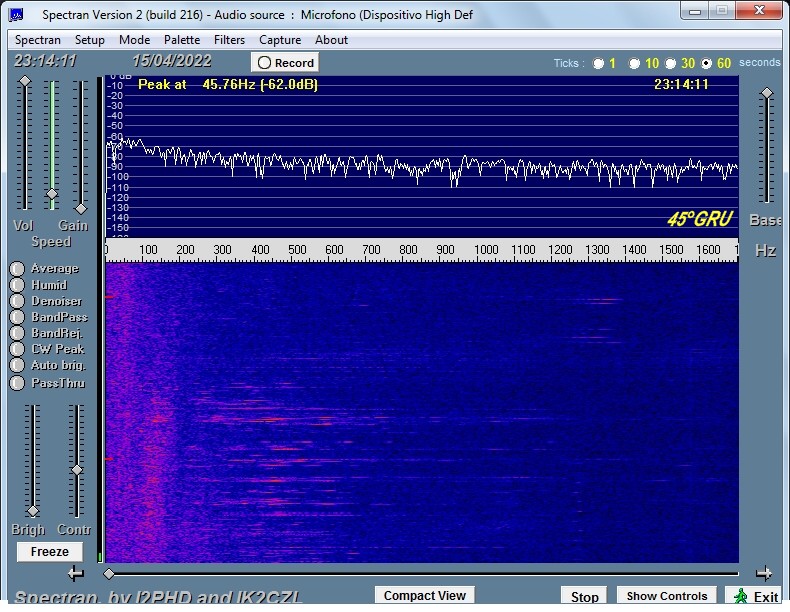Open the Capture menu
790x612 pixels.
pos(280,40)
